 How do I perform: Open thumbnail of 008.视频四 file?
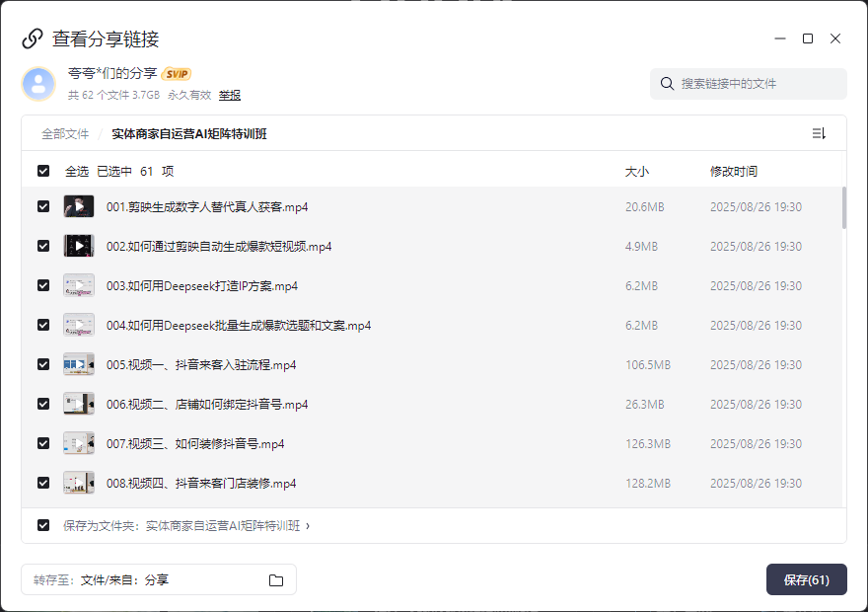tap(79, 483)
